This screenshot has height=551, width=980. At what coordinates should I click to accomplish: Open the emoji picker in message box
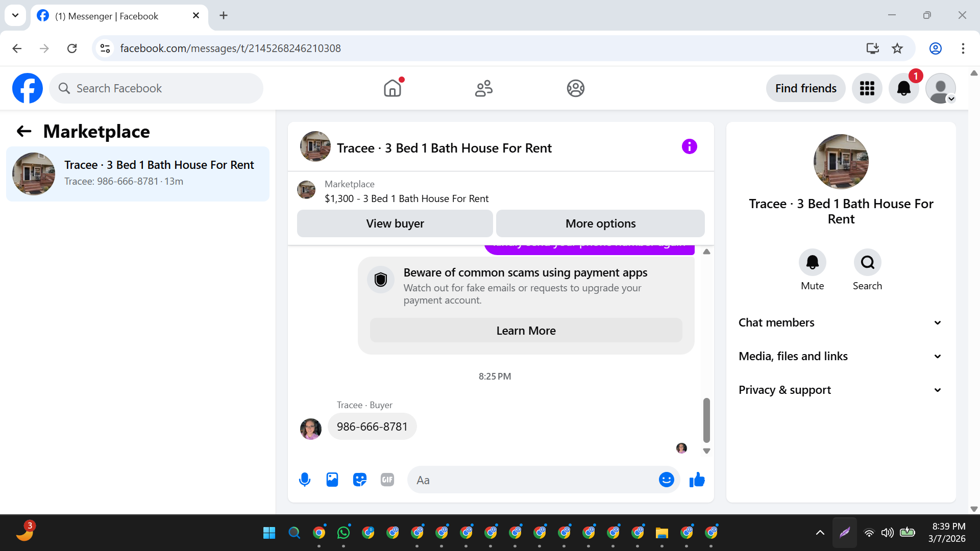(666, 480)
